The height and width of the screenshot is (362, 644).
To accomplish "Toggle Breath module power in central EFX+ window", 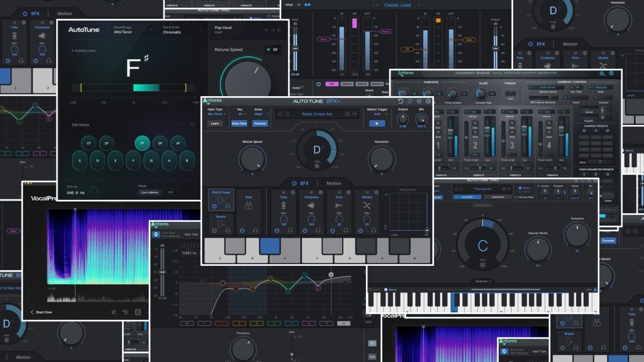I will (x=214, y=231).
